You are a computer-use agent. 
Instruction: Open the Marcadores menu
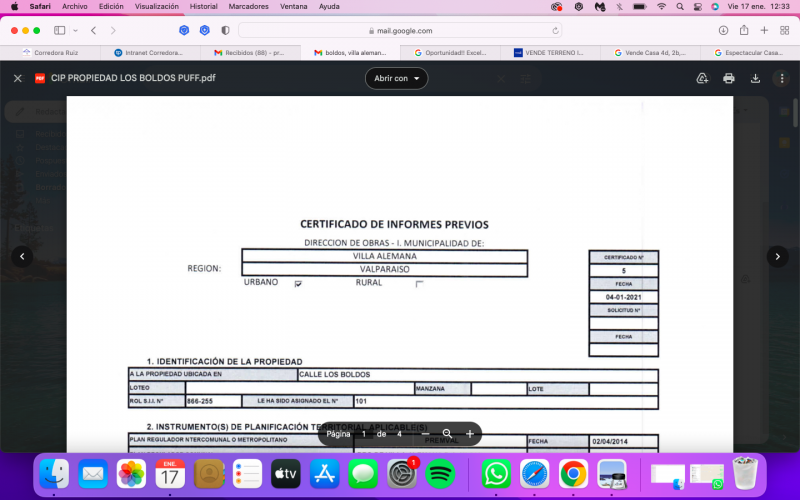pos(248,7)
